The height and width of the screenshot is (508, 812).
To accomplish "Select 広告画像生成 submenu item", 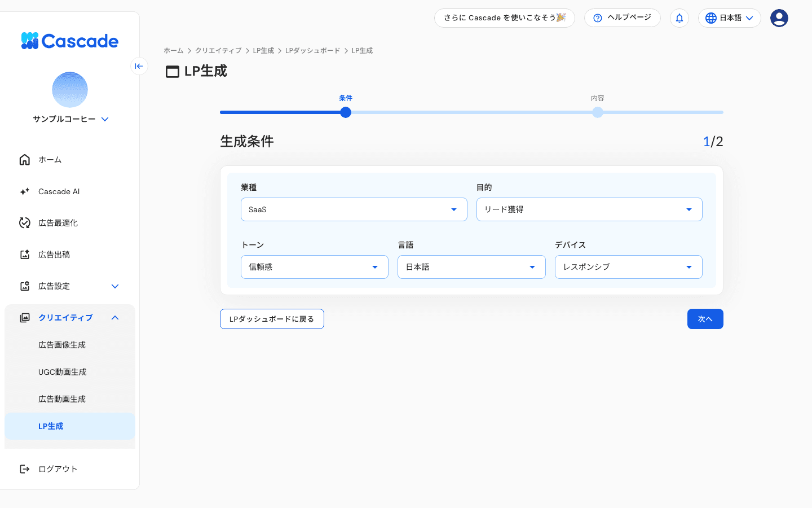I will click(70, 345).
